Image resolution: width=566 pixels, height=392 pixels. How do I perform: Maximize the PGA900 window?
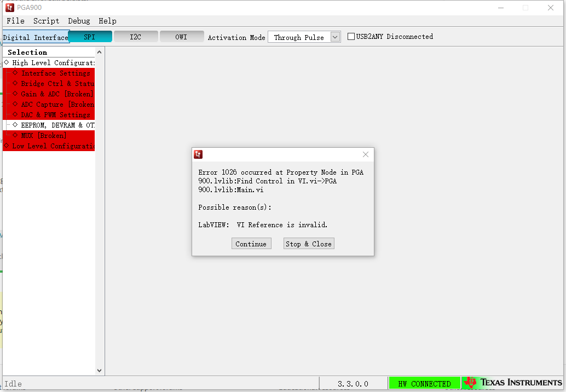point(525,8)
